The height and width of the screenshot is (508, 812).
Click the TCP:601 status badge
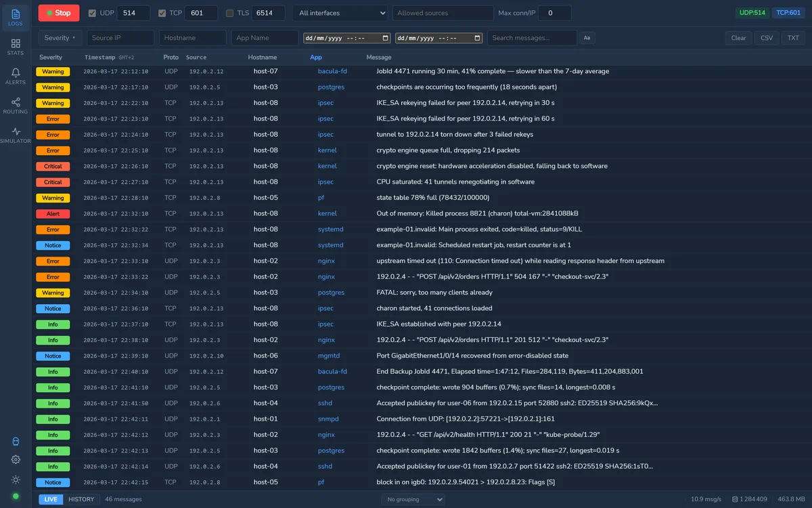[788, 13]
